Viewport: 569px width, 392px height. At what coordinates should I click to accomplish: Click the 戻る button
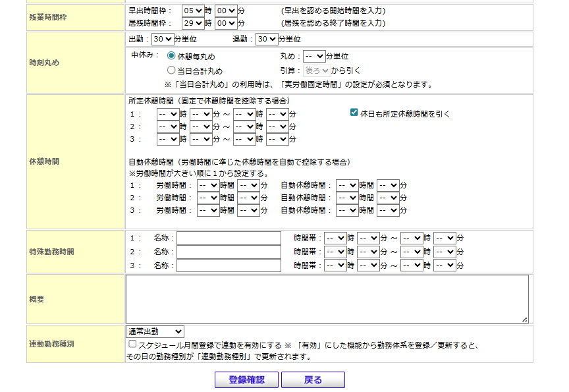(x=313, y=380)
